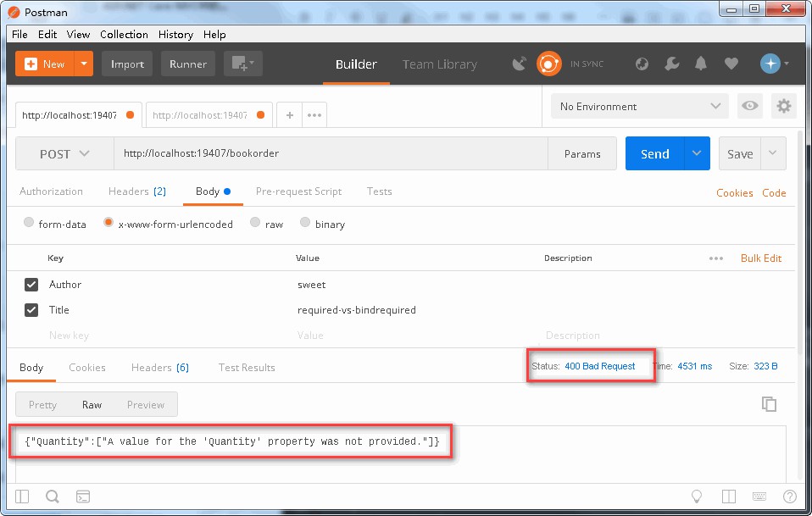
Task: Open the Edit menu
Action: point(47,35)
